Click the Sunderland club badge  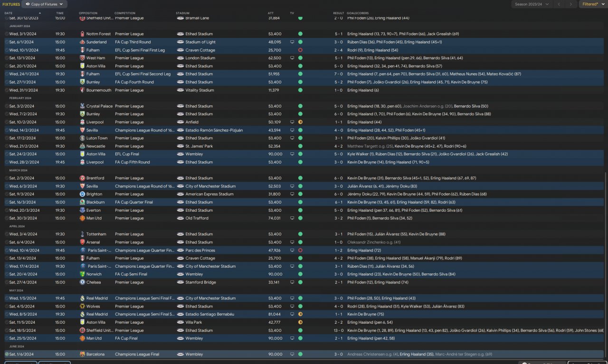point(83,42)
